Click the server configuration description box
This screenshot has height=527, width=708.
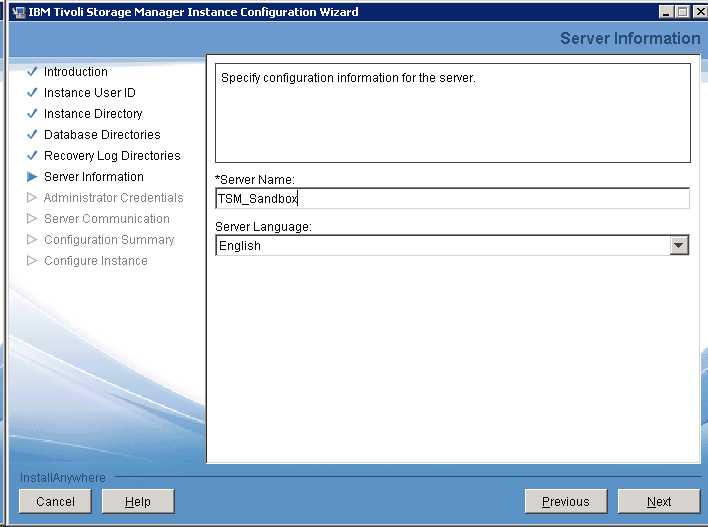click(452, 113)
